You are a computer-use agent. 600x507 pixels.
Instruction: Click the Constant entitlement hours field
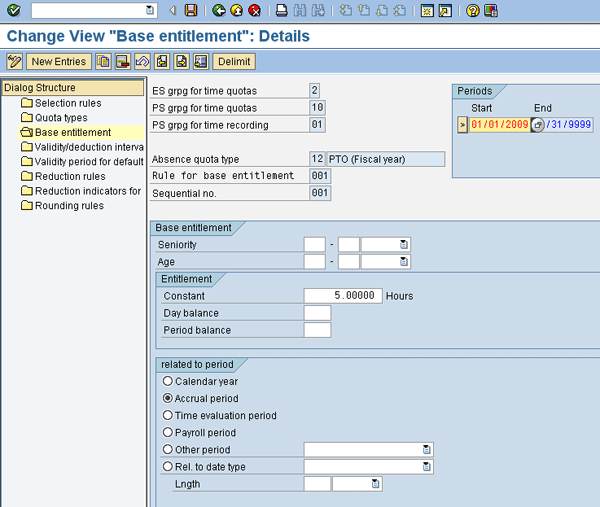point(343,296)
